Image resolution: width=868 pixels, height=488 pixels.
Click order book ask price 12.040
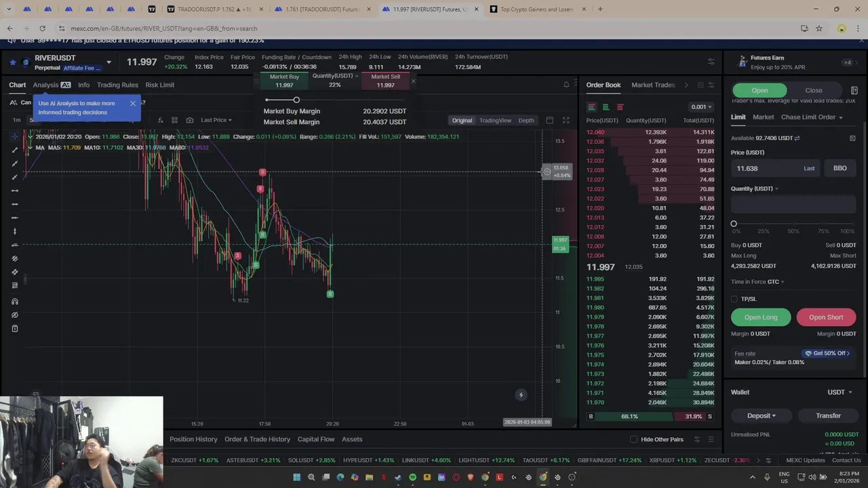pos(595,132)
